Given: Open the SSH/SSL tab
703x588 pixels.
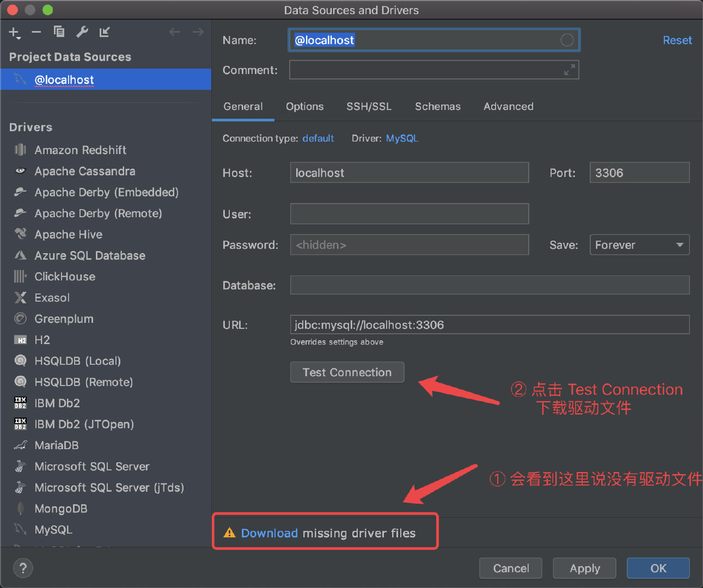Looking at the screenshot, I should 369,106.
